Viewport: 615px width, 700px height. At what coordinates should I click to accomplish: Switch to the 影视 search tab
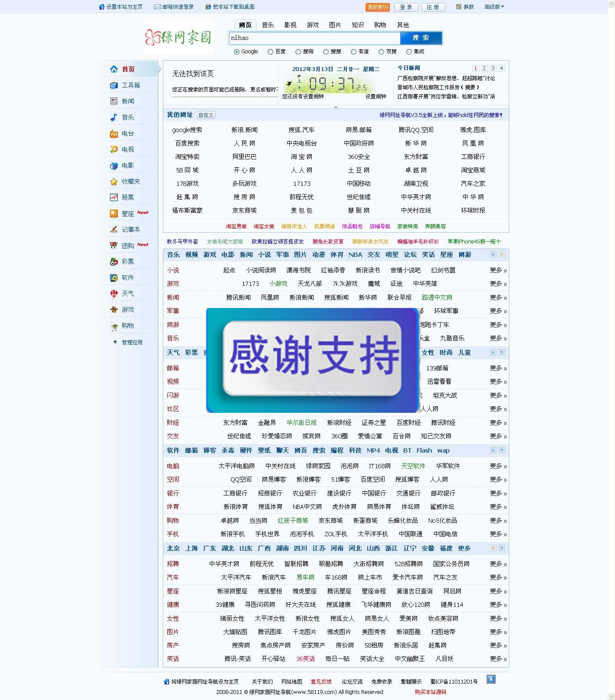(290, 25)
